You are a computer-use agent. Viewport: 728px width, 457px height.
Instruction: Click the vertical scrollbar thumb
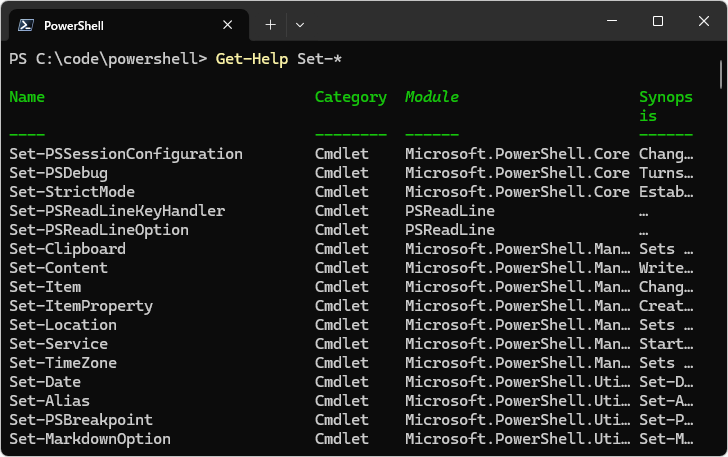click(721, 74)
